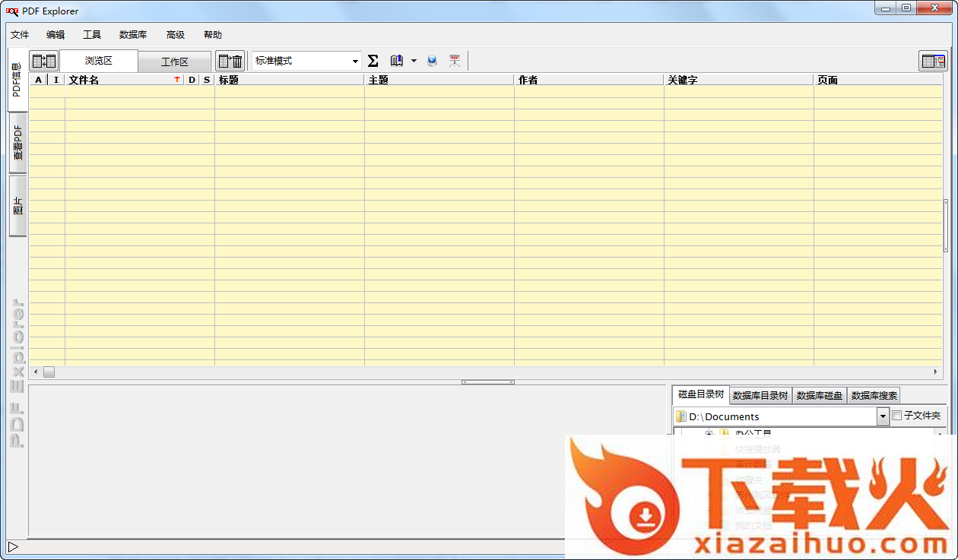The image size is (958, 560).
Task: Open the 编辑 menu
Action: 56,35
